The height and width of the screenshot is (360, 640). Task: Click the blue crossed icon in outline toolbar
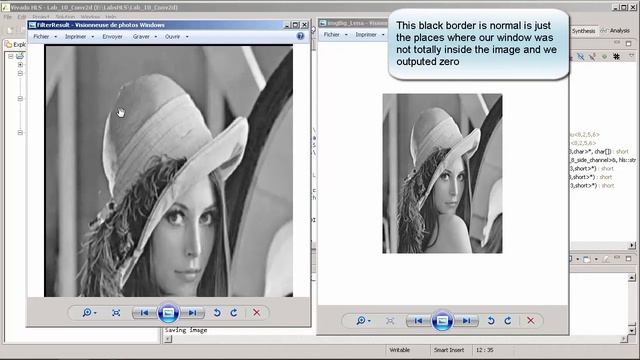click(580, 56)
